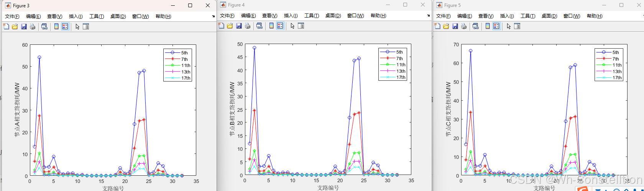Click New Figure icon in Figure 5 toolbar

click(437, 26)
